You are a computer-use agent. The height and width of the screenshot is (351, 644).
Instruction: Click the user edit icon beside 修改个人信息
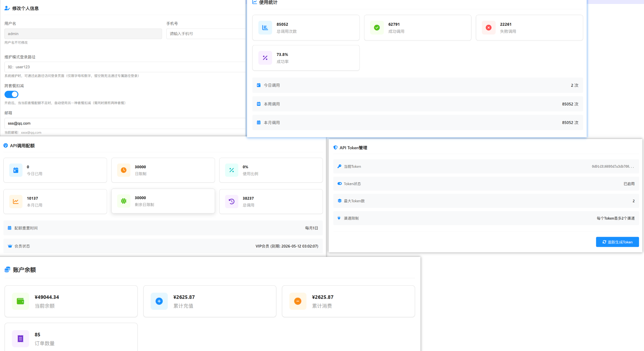click(7, 8)
